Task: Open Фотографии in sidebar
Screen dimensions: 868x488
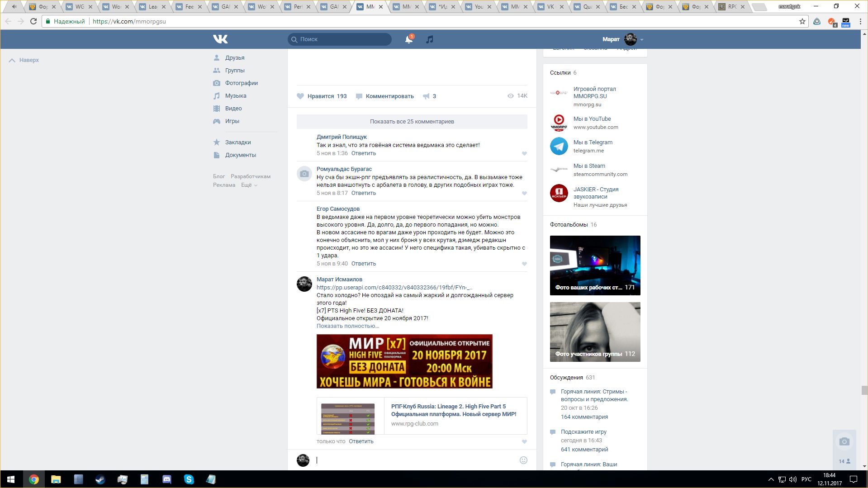Action: pos(242,83)
